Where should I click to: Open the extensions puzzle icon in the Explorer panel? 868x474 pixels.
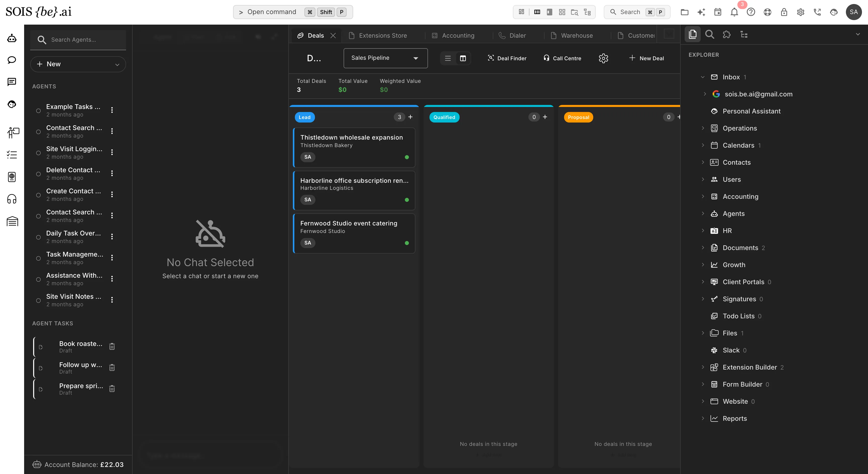click(x=727, y=34)
